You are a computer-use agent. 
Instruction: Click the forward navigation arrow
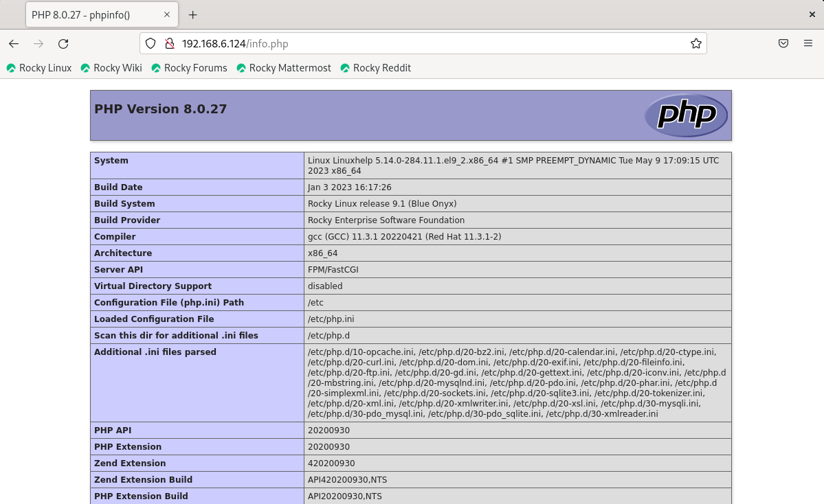tap(38, 43)
